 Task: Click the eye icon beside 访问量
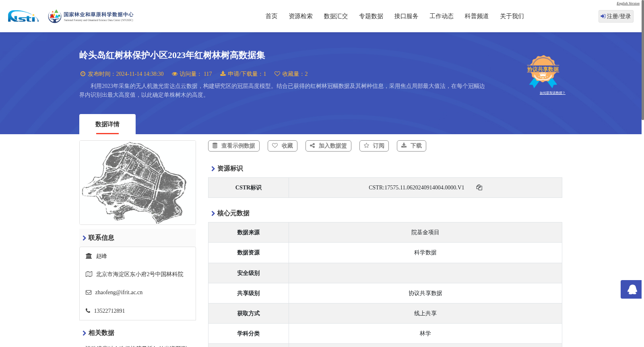tap(175, 74)
